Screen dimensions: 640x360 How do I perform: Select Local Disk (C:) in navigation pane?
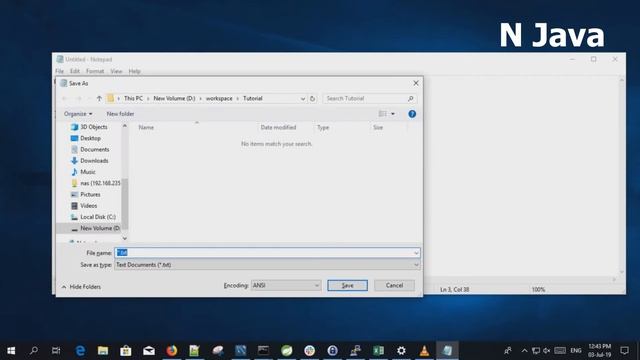(x=93, y=217)
